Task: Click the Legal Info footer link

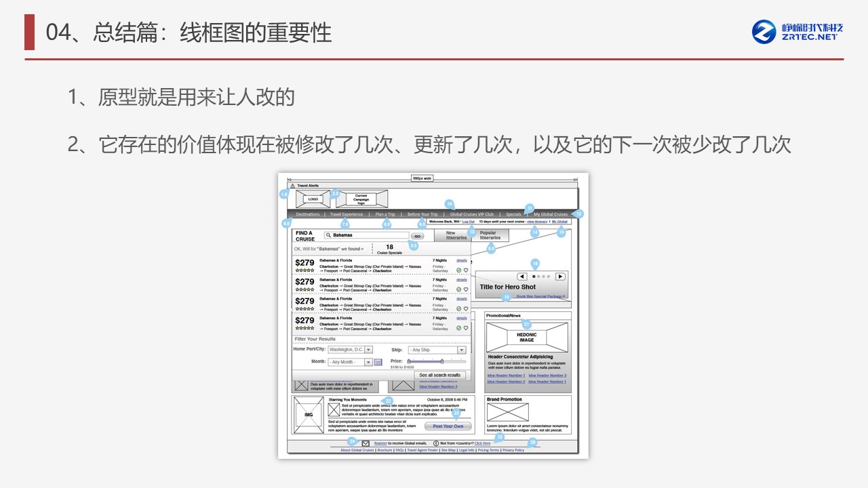Action: (x=467, y=450)
